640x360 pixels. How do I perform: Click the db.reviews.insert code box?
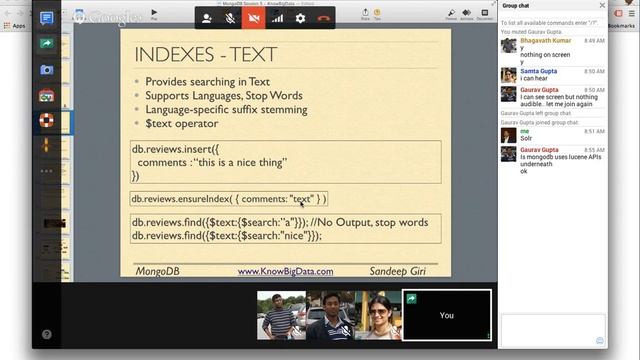click(x=286, y=162)
